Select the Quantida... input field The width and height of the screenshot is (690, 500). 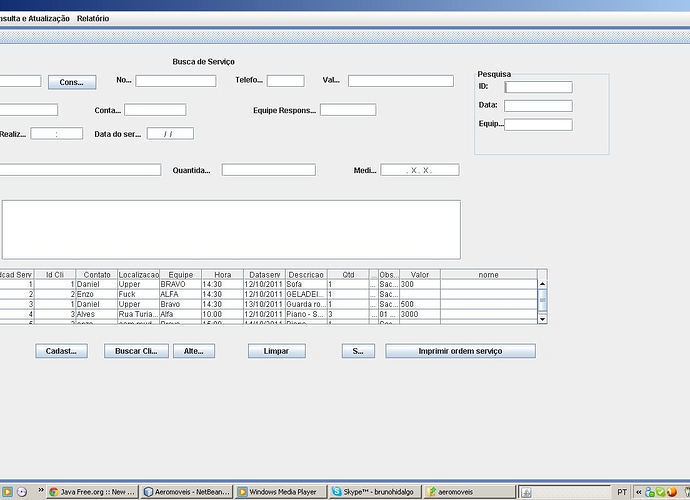tap(268, 170)
